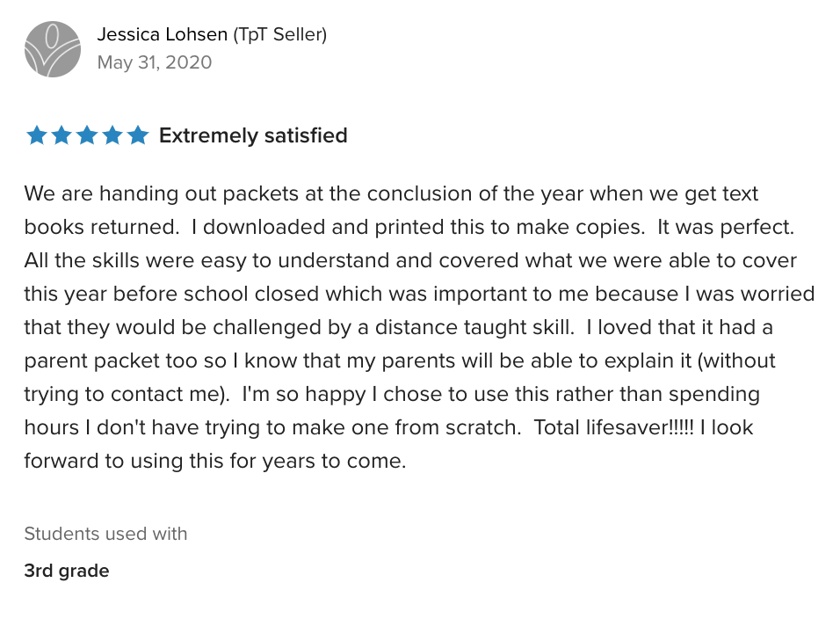Click the "(TpT Seller)" label
The width and height of the screenshot is (840, 619).
point(279,34)
